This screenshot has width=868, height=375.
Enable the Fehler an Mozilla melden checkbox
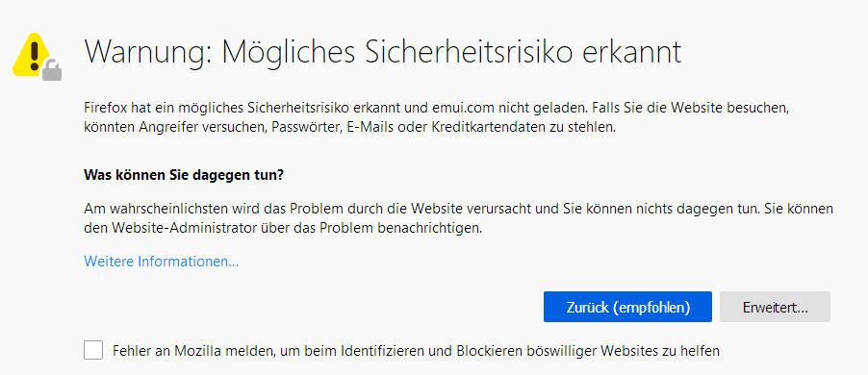[93, 350]
